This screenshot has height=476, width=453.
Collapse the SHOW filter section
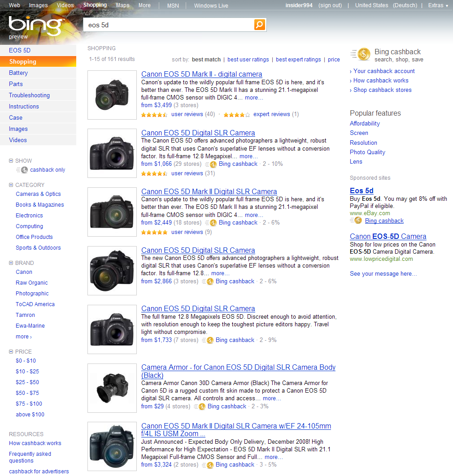11,160
